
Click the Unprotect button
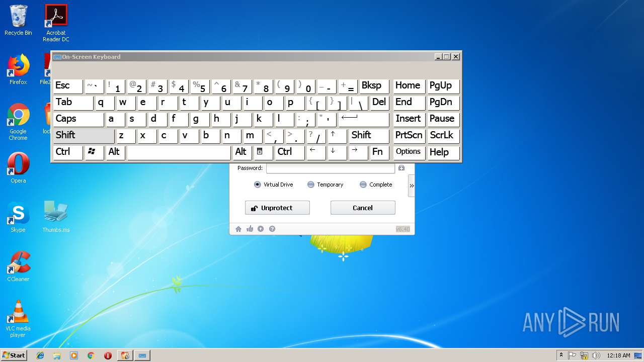[277, 208]
